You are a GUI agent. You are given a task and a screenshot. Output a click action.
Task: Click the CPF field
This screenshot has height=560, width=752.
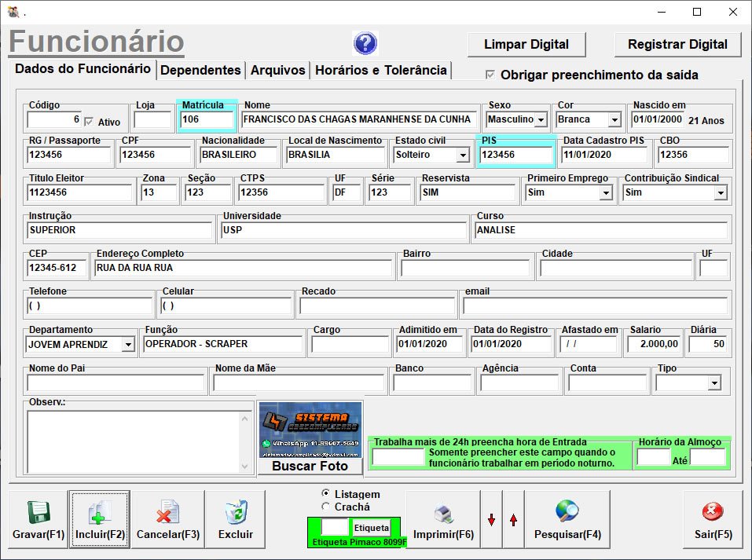tap(156, 155)
